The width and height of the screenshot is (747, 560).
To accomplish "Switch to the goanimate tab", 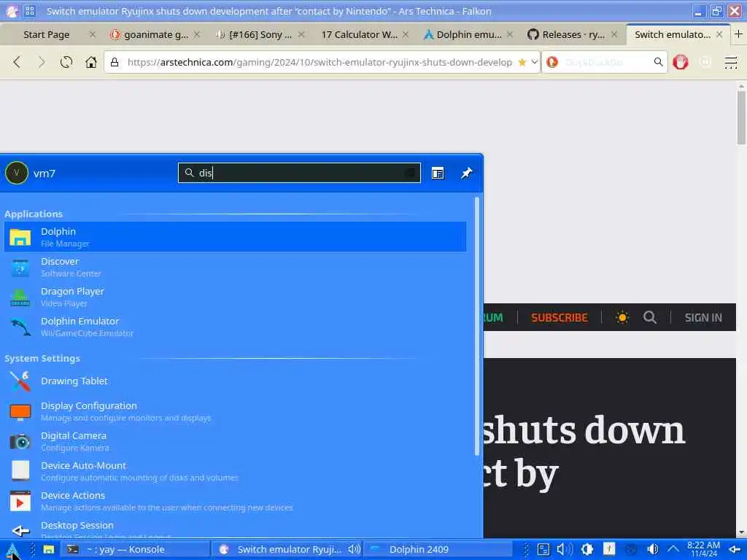I will [156, 34].
